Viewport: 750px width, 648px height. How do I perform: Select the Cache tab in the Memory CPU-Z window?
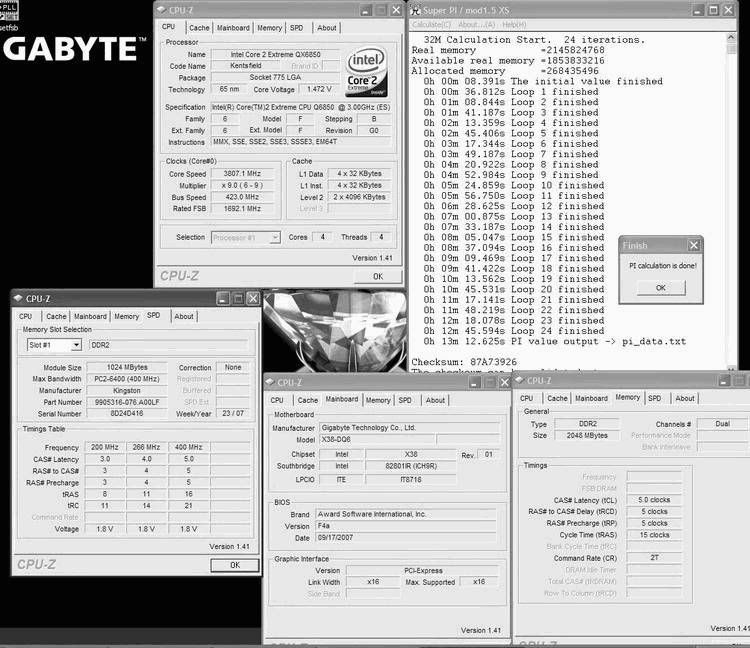pos(557,398)
